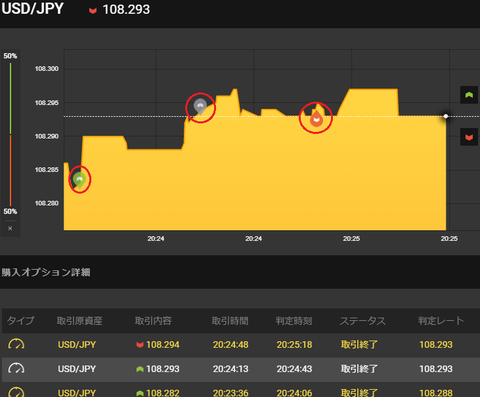Image resolution: width=480 pixels, height=397 pixels.
Task: Click the 108.300 price axis label
Action: [47, 69]
